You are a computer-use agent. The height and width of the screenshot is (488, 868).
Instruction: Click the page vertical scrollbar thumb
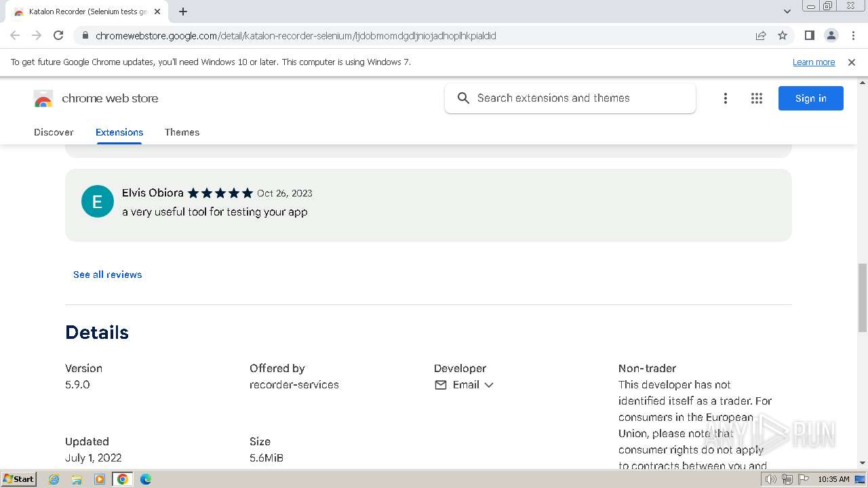(x=863, y=298)
